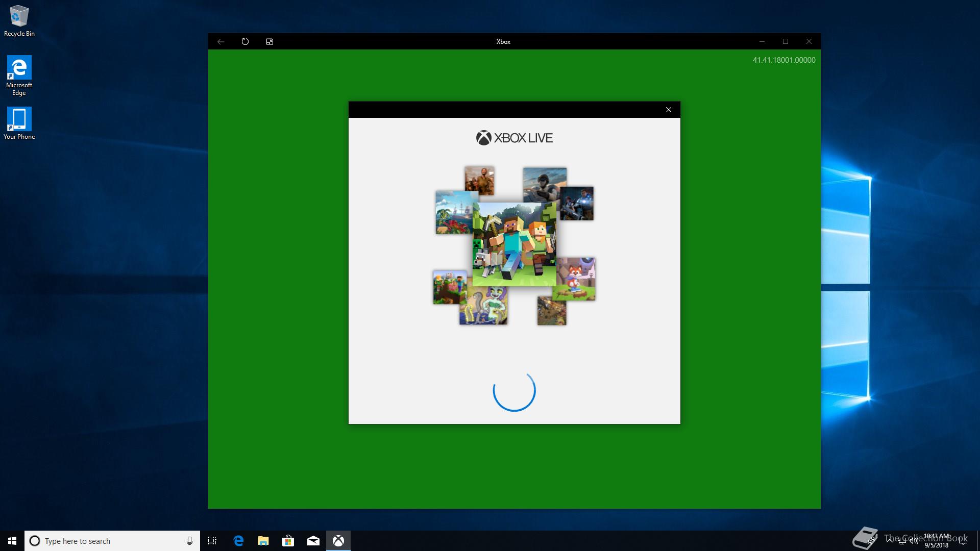Click the Cortana circle icon

(x=35, y=541)
